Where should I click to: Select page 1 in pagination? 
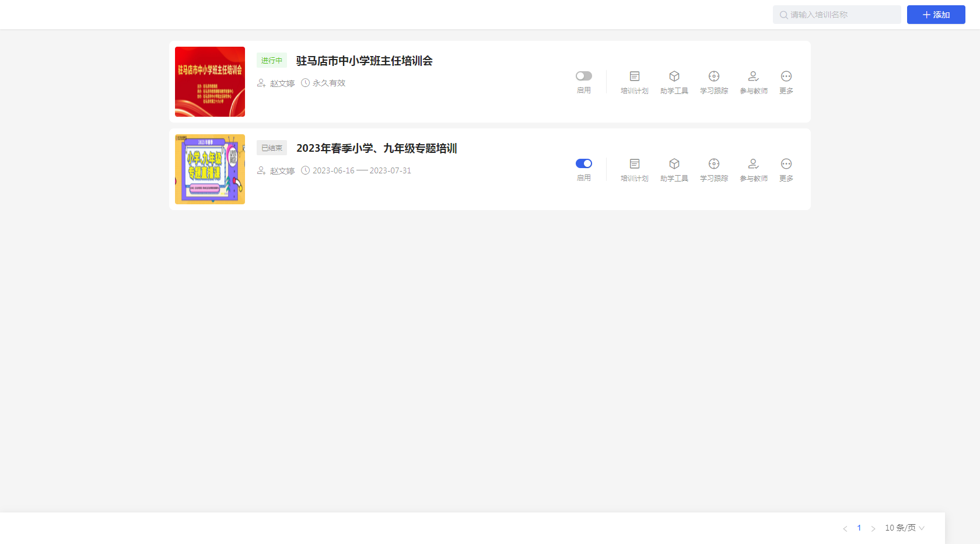point(859,528)
